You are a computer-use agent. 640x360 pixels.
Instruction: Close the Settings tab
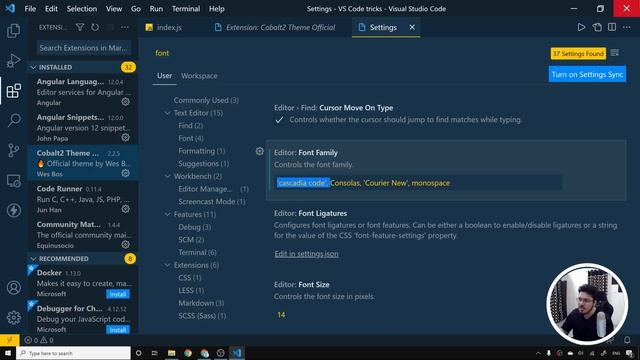click(412, 27)
